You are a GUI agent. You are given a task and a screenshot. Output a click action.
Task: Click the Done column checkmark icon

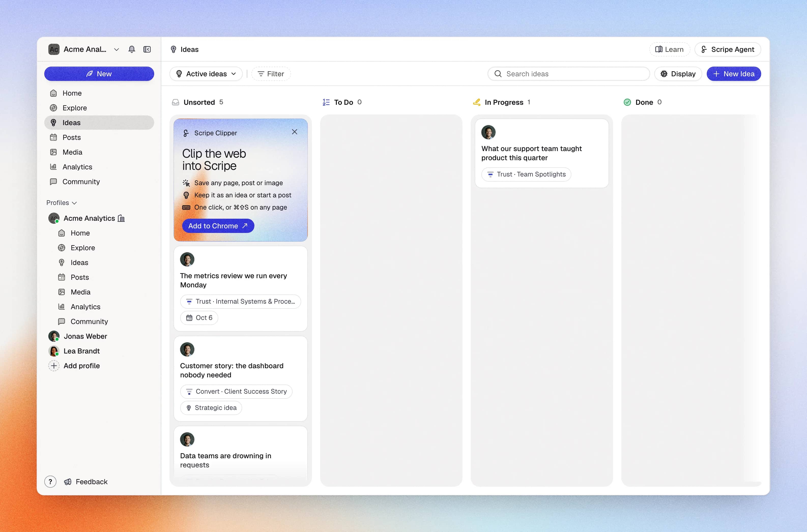coord(627,102)
